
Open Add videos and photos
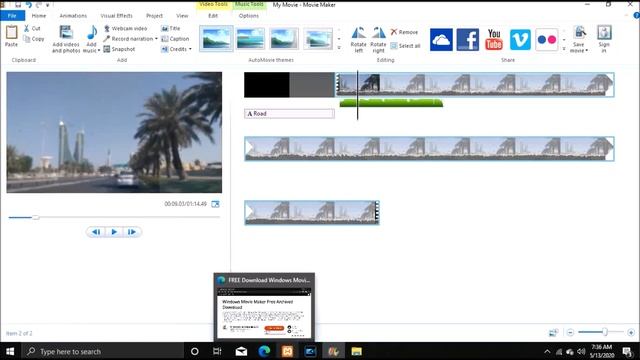click(66, 39)
